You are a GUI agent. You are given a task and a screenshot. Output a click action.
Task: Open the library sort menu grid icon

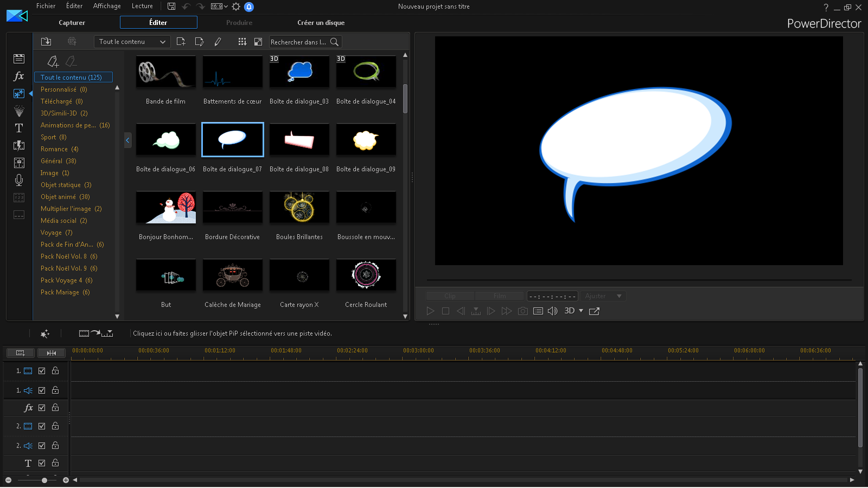(x=242, y=42)
